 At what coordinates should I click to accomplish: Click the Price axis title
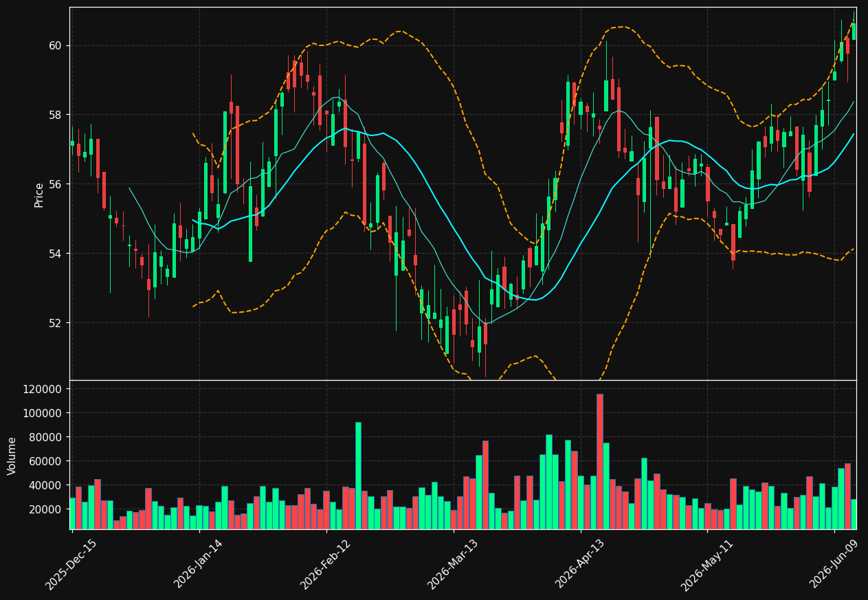pos(39,195)
